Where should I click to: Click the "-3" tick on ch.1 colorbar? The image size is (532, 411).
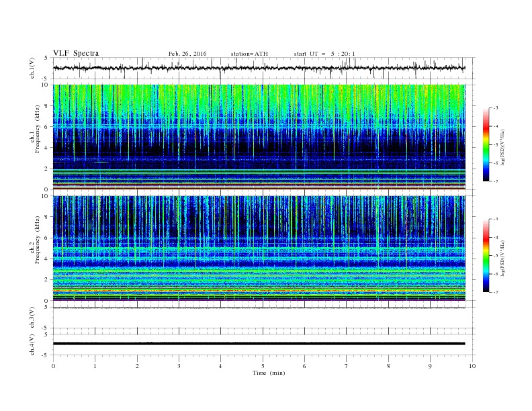click(495, 108)
